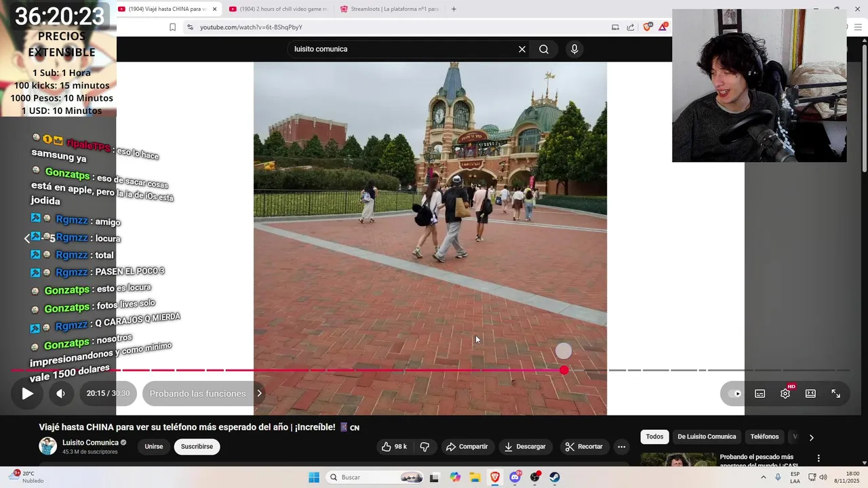Open video player settings gear

tap(785, 394)
